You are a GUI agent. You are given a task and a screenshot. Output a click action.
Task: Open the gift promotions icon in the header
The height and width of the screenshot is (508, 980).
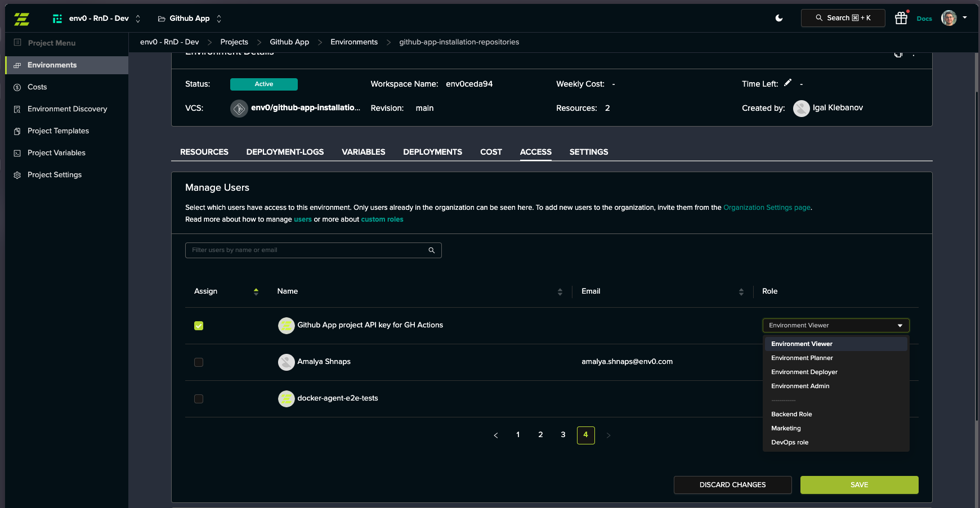pyautogui.click(x=901, y=17)
